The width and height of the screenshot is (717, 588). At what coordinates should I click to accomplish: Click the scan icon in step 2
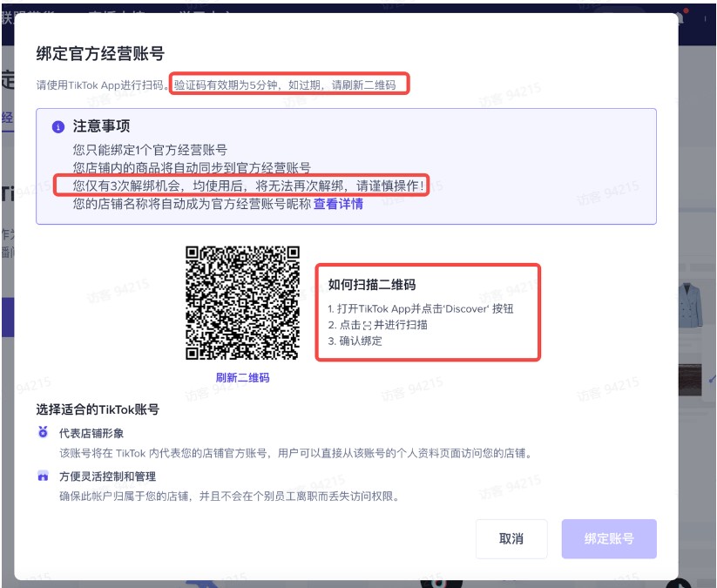(x=367, y=325)
